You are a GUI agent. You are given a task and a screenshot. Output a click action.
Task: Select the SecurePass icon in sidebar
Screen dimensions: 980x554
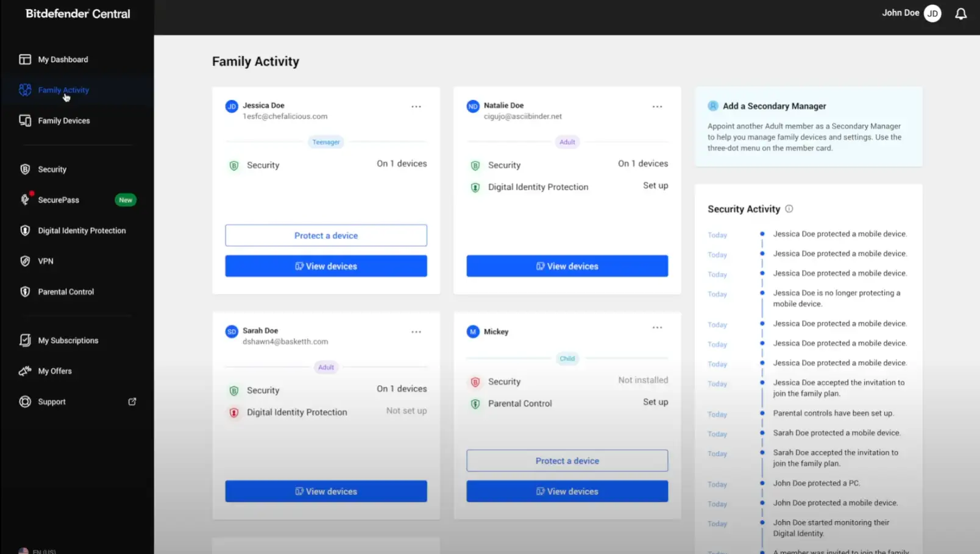click(x=25, y=200)
